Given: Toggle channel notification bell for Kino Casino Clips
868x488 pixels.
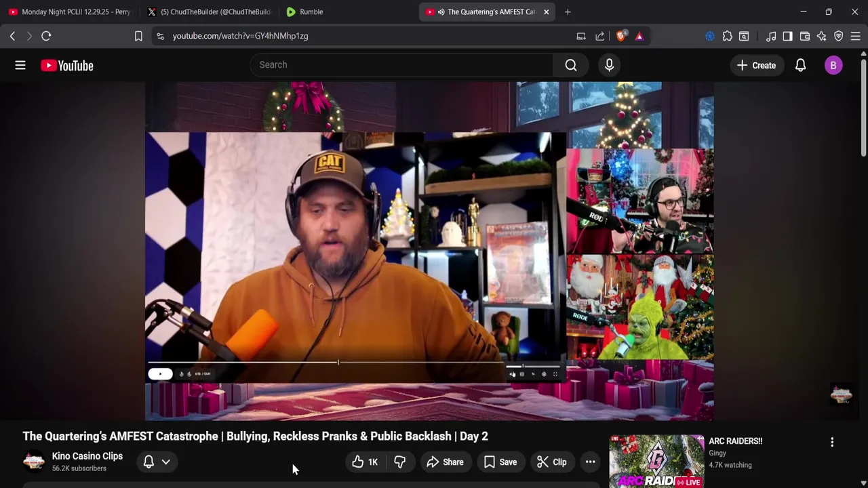Looking at the screenshot, I should (x=149, y=462).
